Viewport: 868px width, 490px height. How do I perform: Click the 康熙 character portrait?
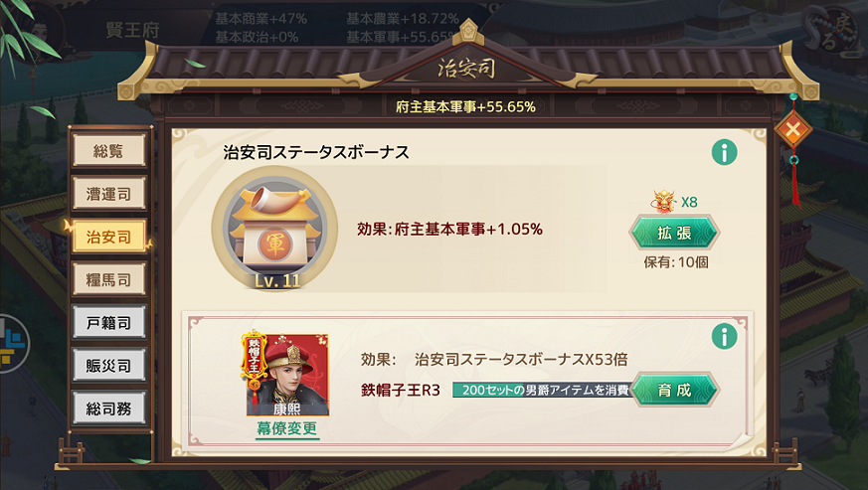click(288, 375)
